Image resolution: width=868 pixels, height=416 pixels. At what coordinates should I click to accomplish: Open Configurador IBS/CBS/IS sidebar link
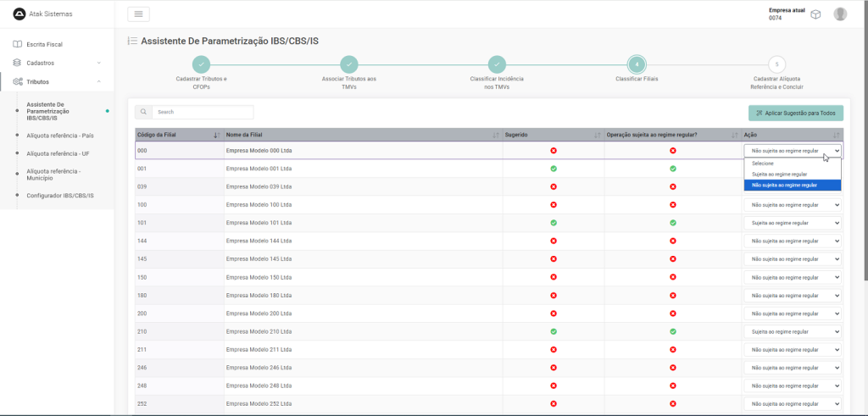[60, 196]
